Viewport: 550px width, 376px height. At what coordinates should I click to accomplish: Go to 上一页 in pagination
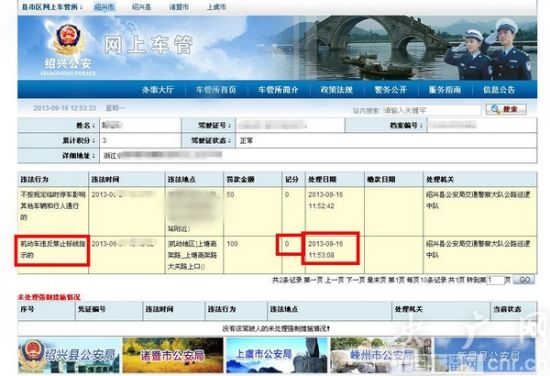334,280
